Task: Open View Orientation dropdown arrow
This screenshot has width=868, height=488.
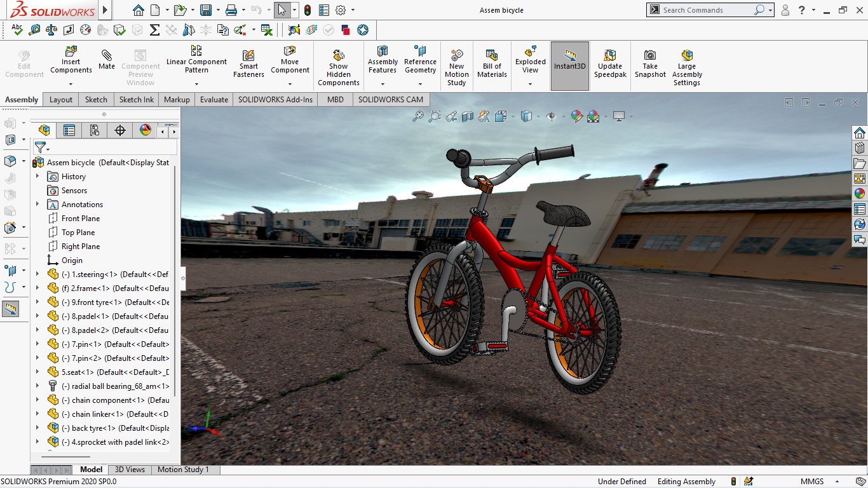Action: pos(513,117)
